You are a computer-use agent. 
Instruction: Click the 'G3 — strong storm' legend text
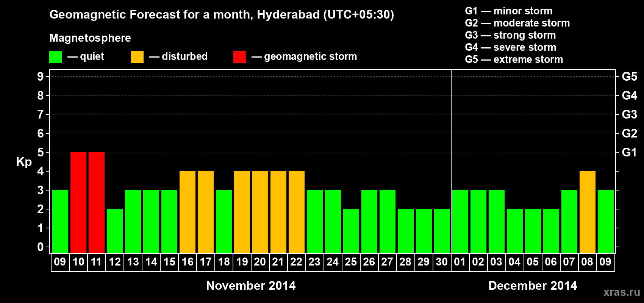[x=510, y=35]
